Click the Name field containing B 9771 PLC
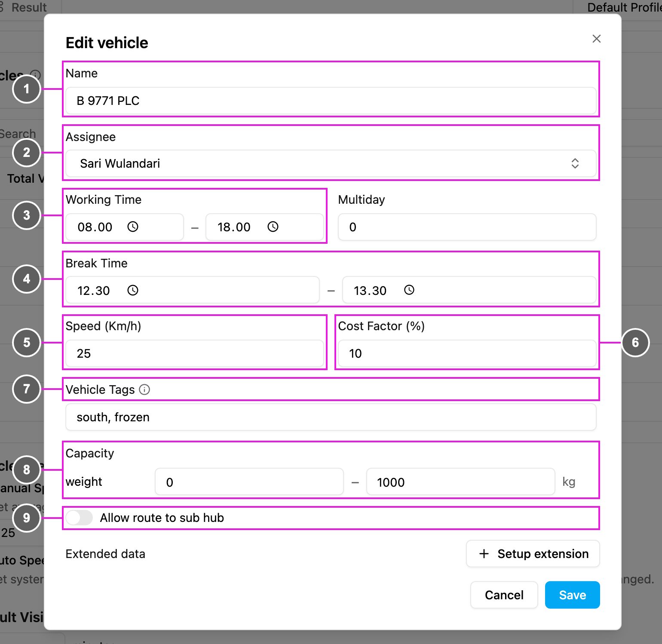Screen dimensions: 662x644 (x=331, y=101)
